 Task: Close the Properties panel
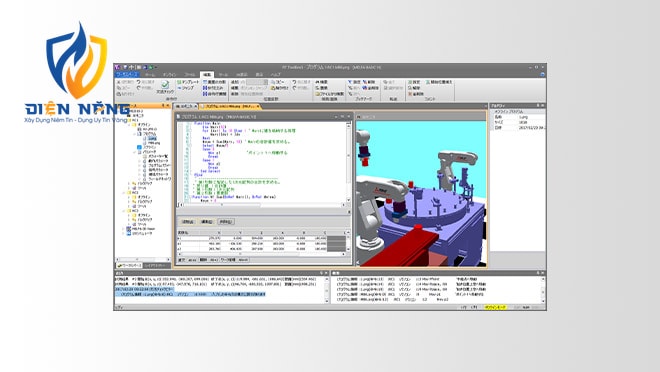tap(543, 106)
